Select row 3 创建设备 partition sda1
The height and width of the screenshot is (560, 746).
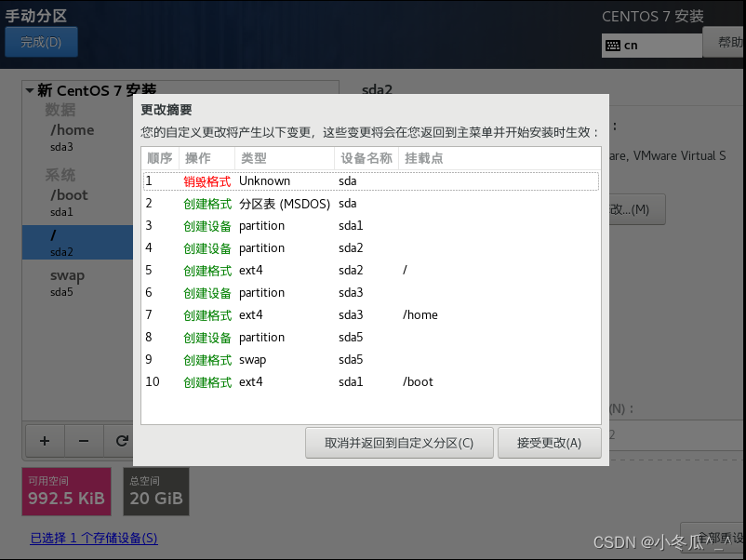point(371,226)
